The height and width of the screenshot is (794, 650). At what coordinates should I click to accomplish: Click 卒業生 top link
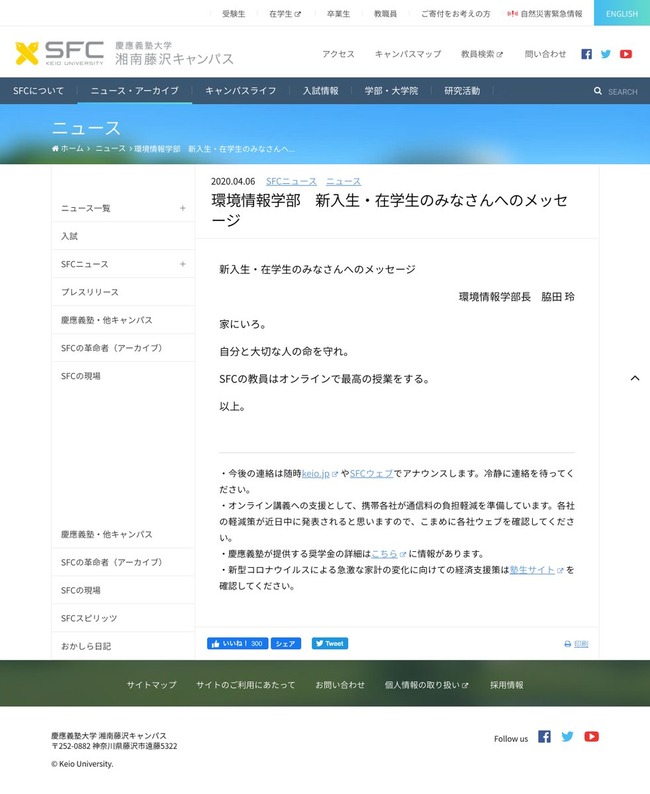pos(338,14)
